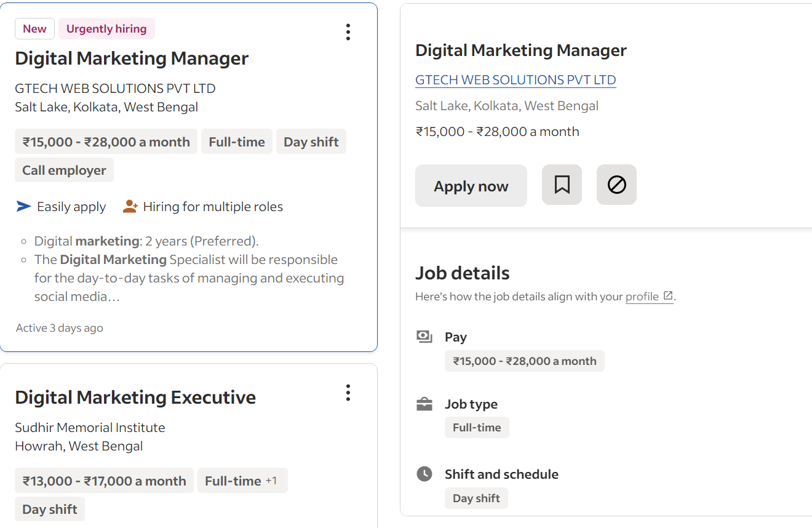Click Howrah, West Bengal location text

click(79, 446)
